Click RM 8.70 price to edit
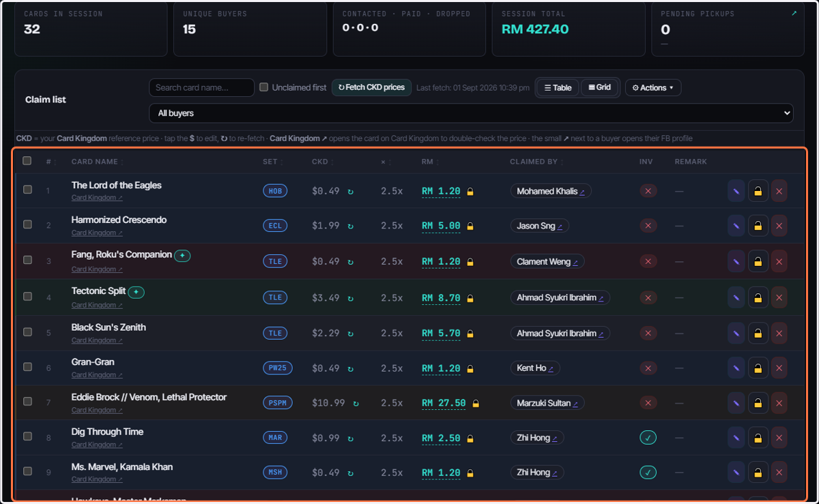This screenshot has height=504, width=819. point(441,298)
